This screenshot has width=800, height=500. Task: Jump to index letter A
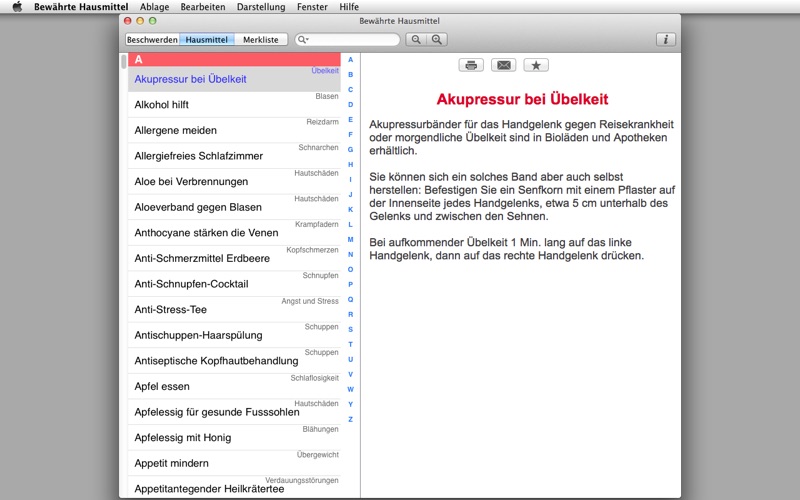[351, 60]
